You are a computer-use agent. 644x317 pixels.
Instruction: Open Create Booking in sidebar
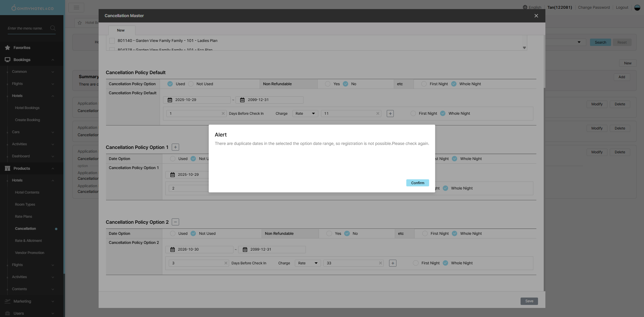click(x=28, y=120)
